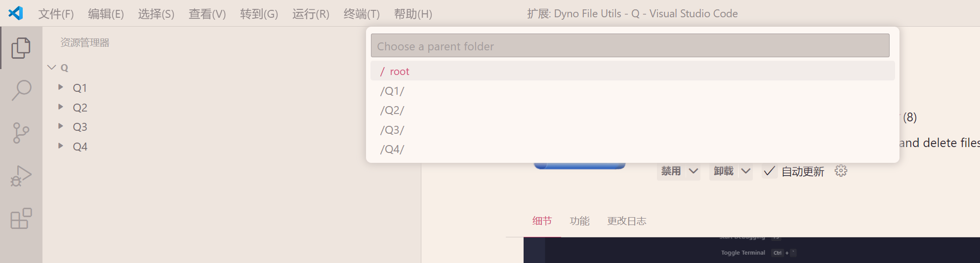Open the Source Control view icon
The height and width of the screenshot is (263, 980).
point(21,133)
